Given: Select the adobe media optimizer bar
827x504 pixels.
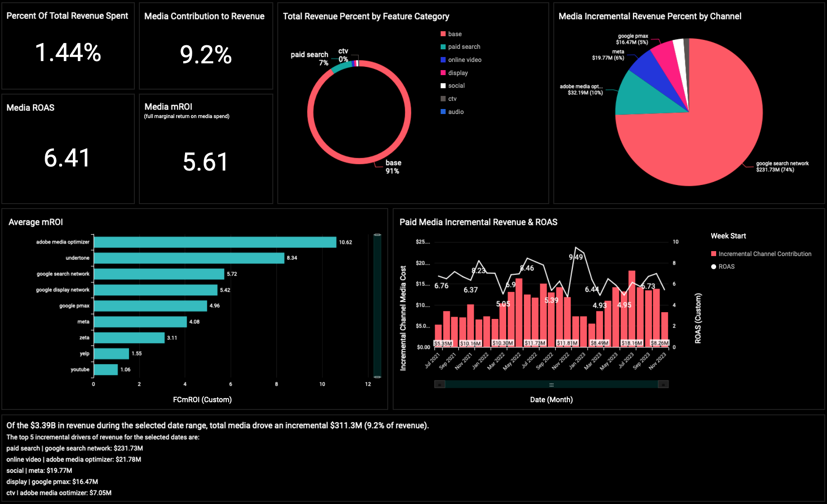Looking at the screenshot, I should pos(215,242).
